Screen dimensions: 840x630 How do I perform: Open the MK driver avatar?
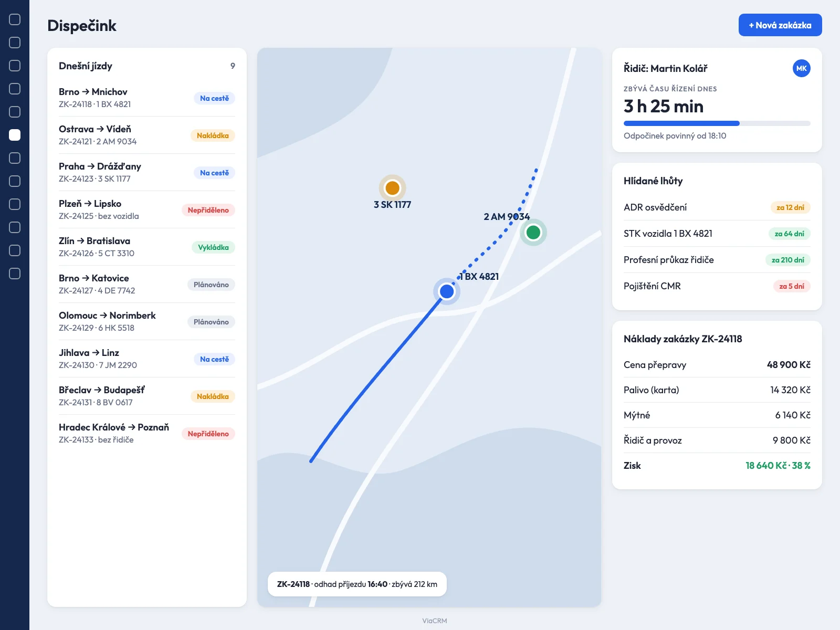[801, 68]
